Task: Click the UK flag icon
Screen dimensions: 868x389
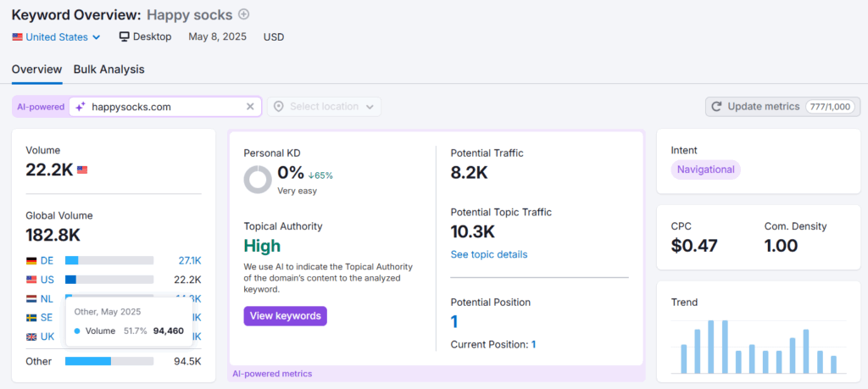Action: 31,336
